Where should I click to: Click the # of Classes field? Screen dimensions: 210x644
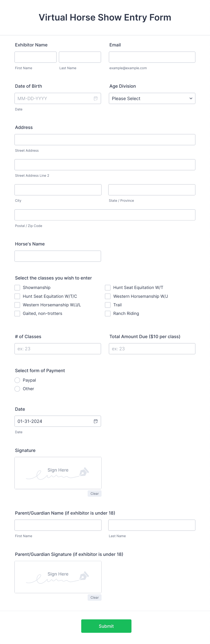point(58,348)
